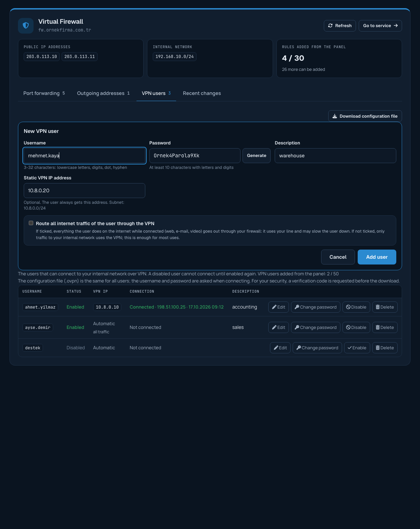
Task: Open Go to service link
Action: point(380,26)
